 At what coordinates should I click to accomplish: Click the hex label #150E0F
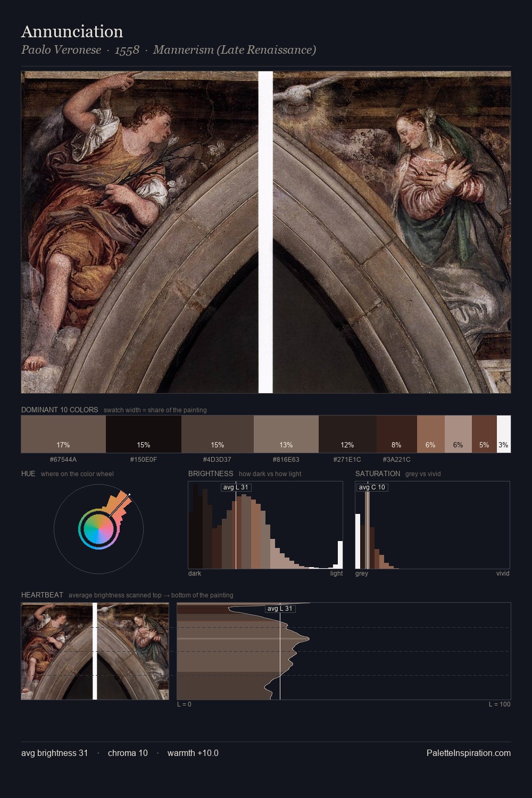144,460
